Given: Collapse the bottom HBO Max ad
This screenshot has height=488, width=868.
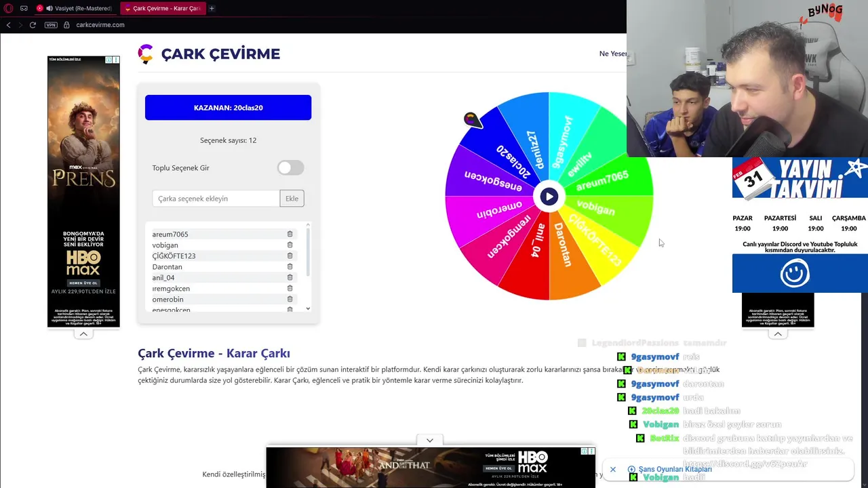Looking at the screenshot, I should tap(430, 441).
